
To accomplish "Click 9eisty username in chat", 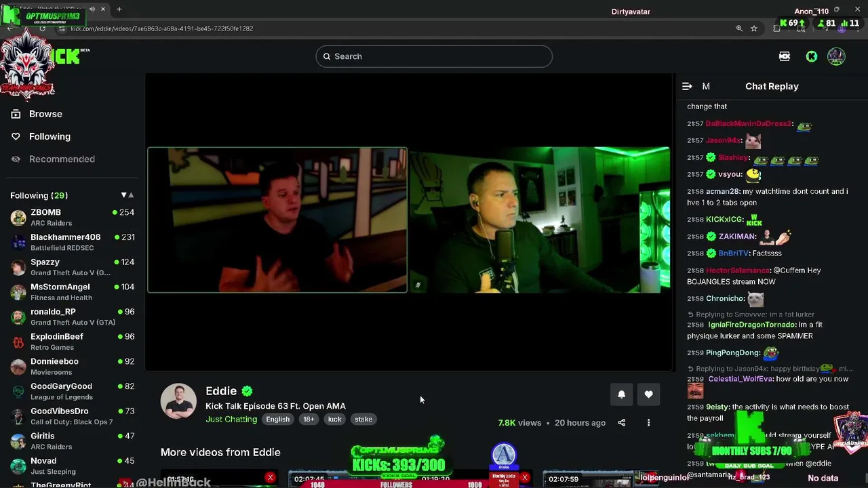I will click(717, 407).
